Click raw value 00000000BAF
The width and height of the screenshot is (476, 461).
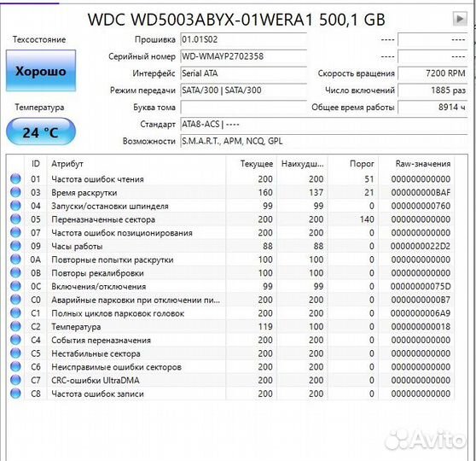(x=421, y=193)
